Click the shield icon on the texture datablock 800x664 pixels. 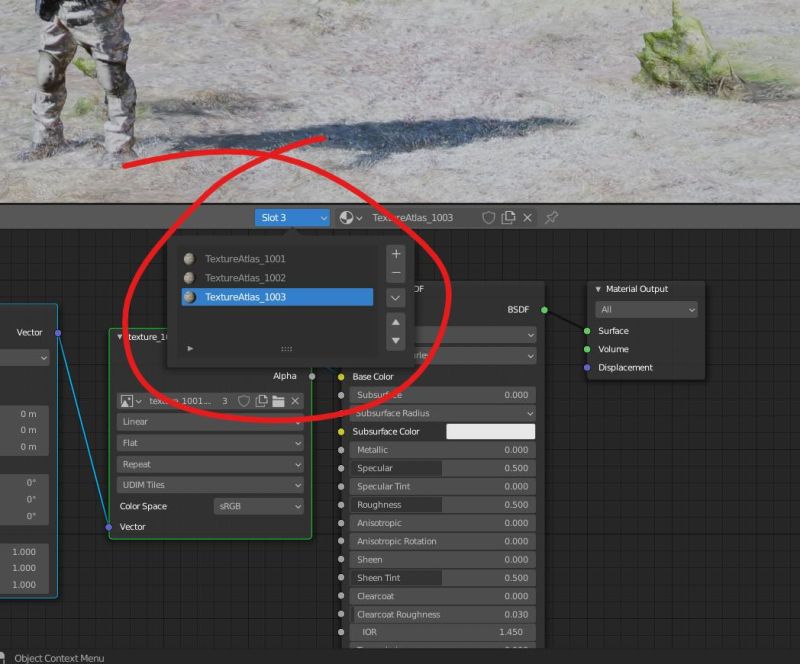[243, 400]
